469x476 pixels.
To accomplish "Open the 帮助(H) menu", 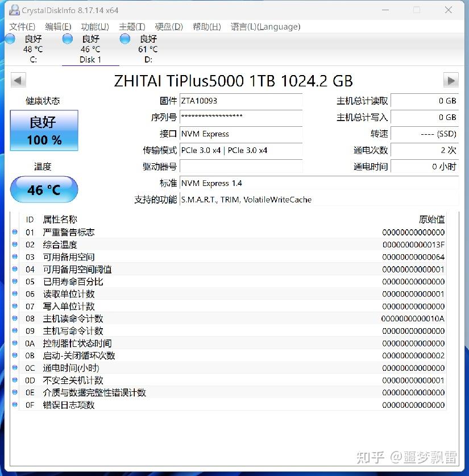I will point(206,27).
